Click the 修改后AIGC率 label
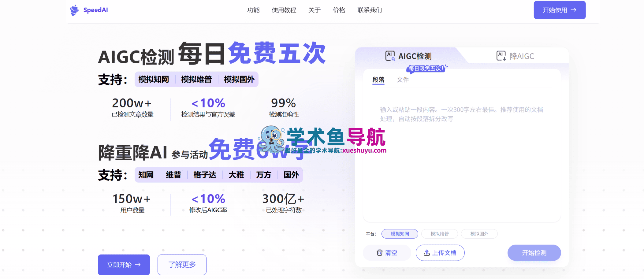 click(x=208, y=210)
